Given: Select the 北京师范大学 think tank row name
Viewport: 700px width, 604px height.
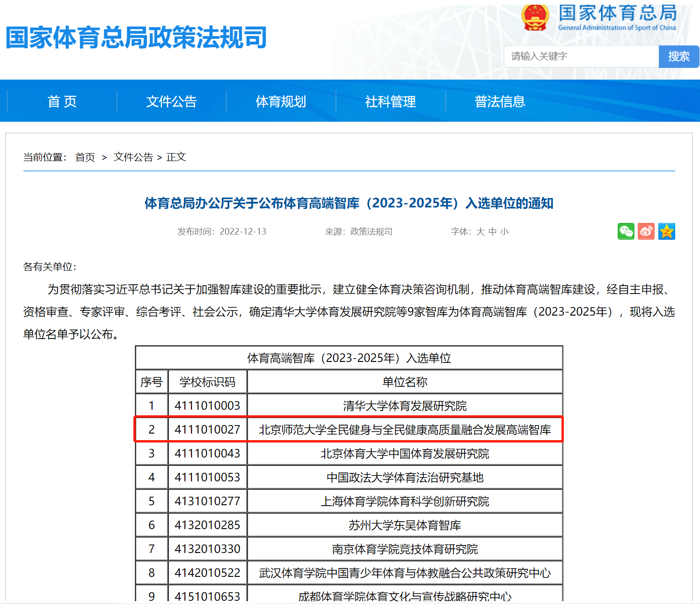Looking at the screenshot, I should pos(405,430).
